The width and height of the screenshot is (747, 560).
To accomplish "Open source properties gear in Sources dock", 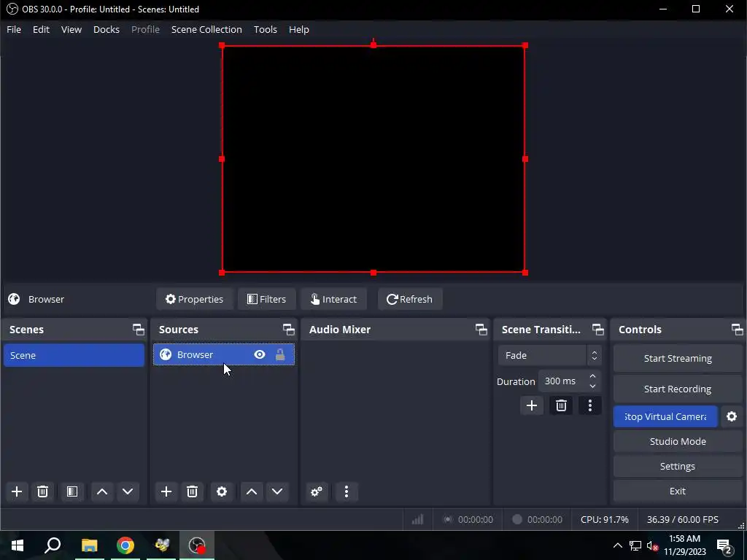I will coord(222,491).
